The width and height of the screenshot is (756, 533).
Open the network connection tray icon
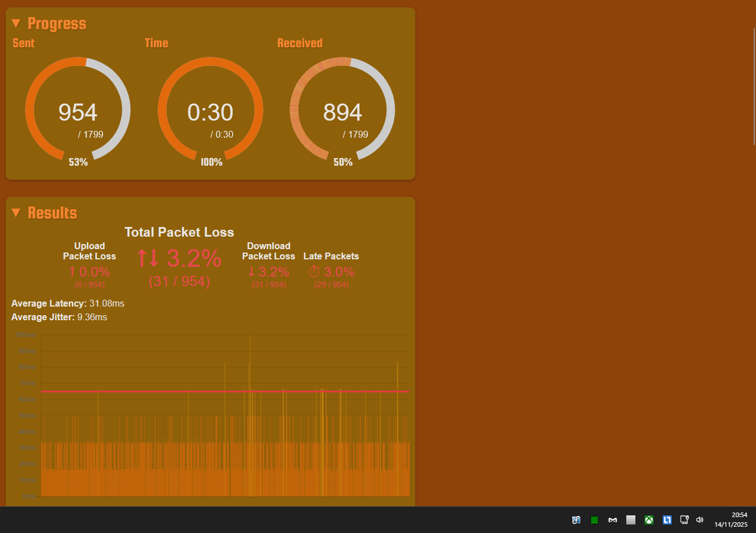tap(684, 520)
